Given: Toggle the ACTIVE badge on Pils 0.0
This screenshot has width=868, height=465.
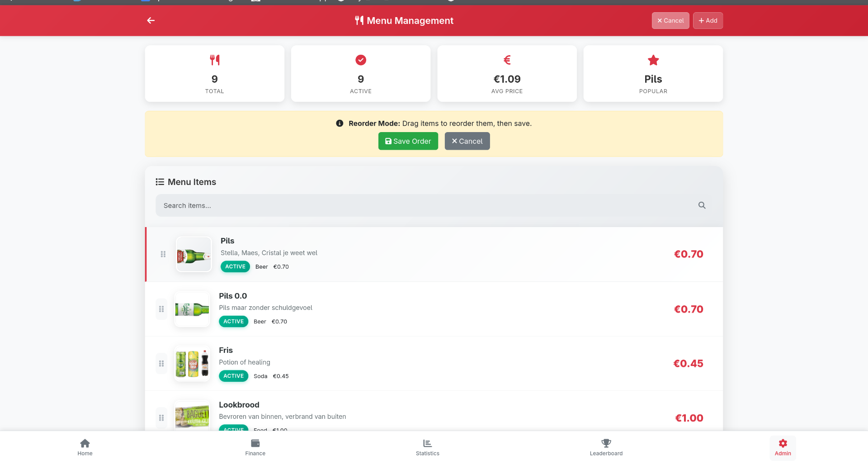Looking at the screenshot, I should [233, 321].
